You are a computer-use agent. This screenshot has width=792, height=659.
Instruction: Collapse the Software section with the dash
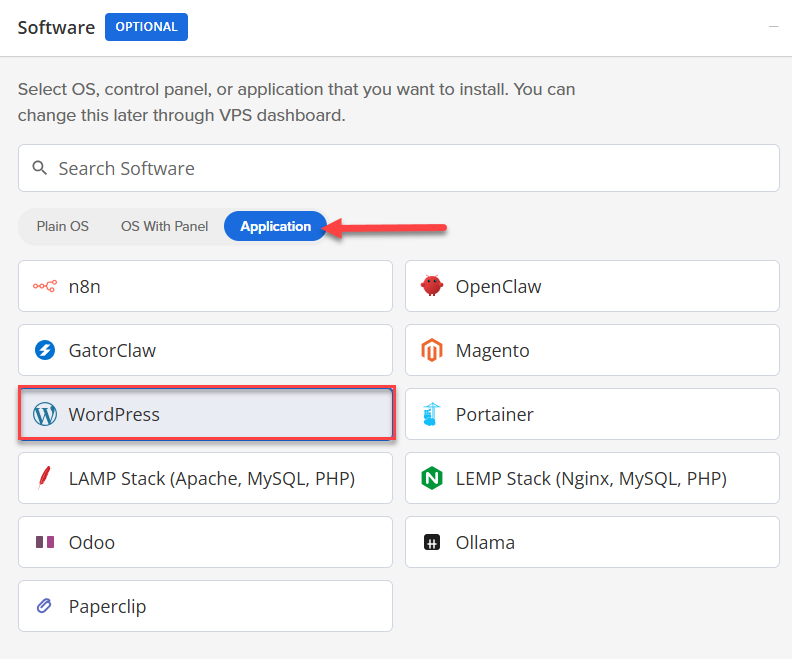coord(773,26)
